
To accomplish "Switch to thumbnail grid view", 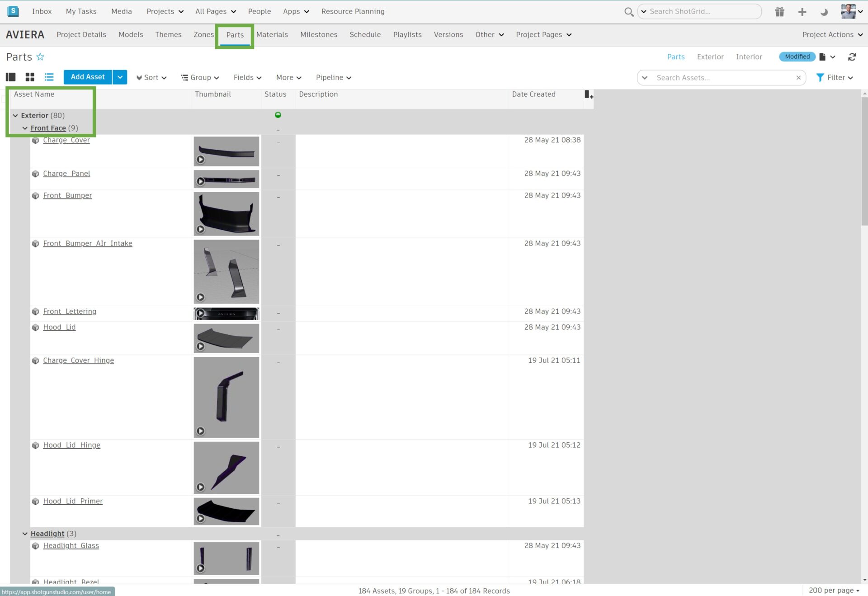I will pos(29,77).
